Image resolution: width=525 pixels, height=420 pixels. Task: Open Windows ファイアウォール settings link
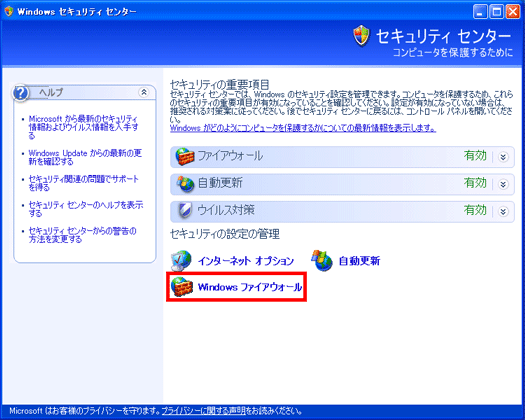(250, 287)
